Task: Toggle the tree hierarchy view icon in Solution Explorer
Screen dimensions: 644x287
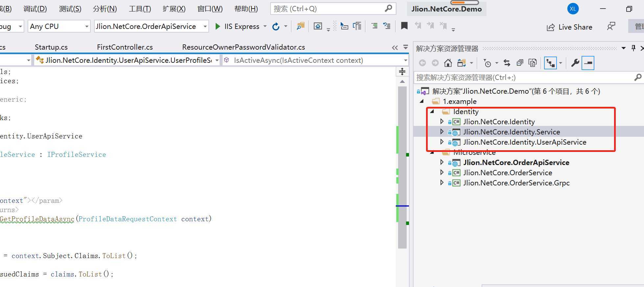Action: point(550,63)
